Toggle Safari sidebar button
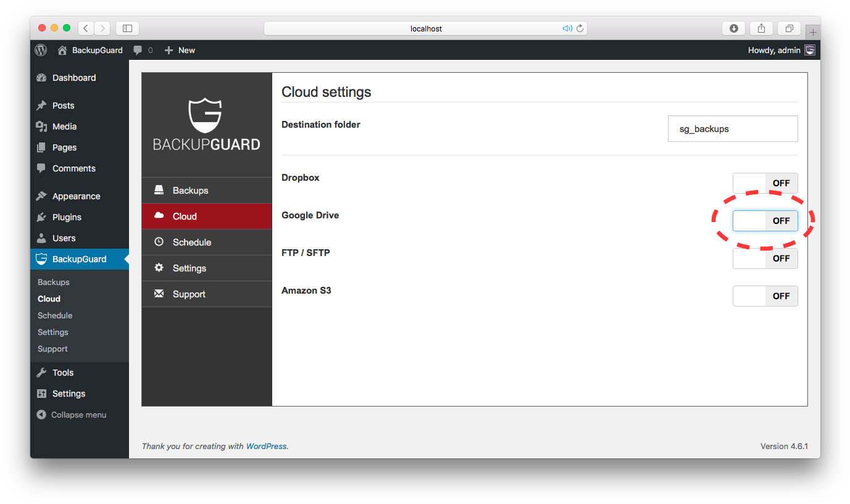The image size is (850, 504). click(128, 28)
